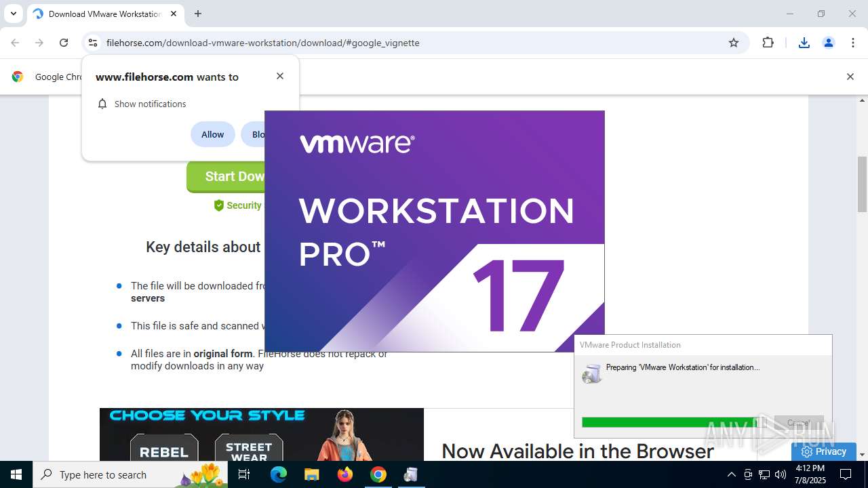Open the network icon in system tray
Viewport: 868px width, 488px height.
click(x=764, y=474)
